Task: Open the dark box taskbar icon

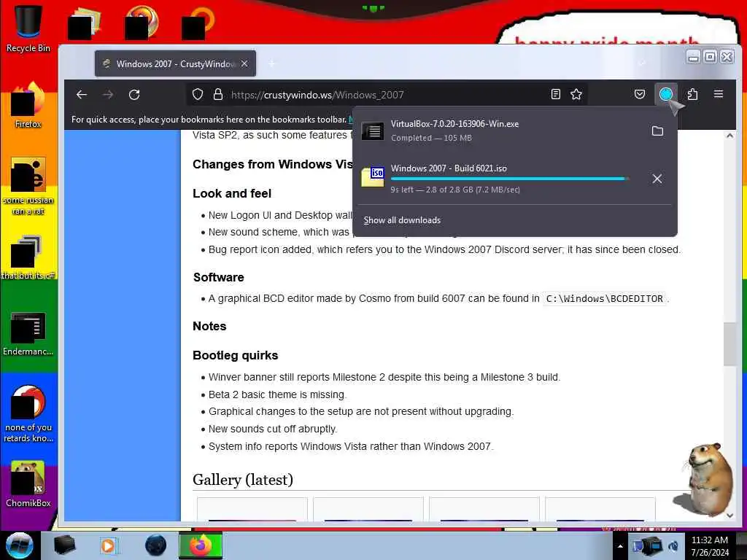Action: [64, 545]
